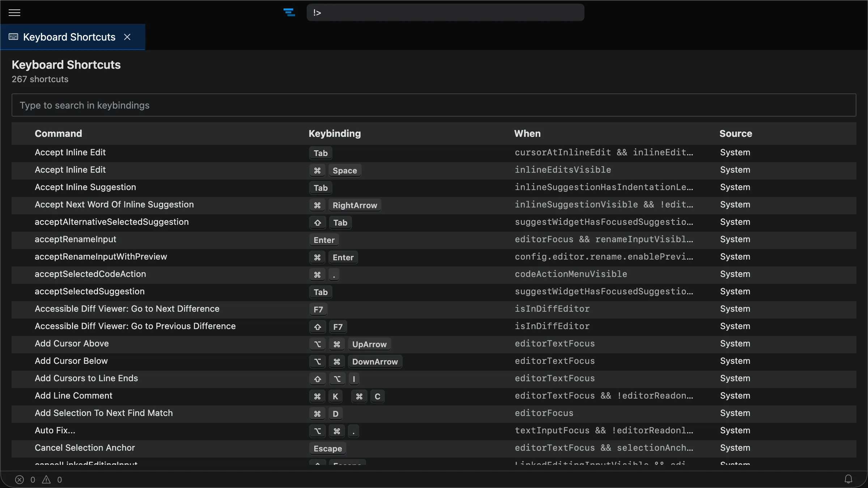Sort by the Command column header

(x=58, y=134)
